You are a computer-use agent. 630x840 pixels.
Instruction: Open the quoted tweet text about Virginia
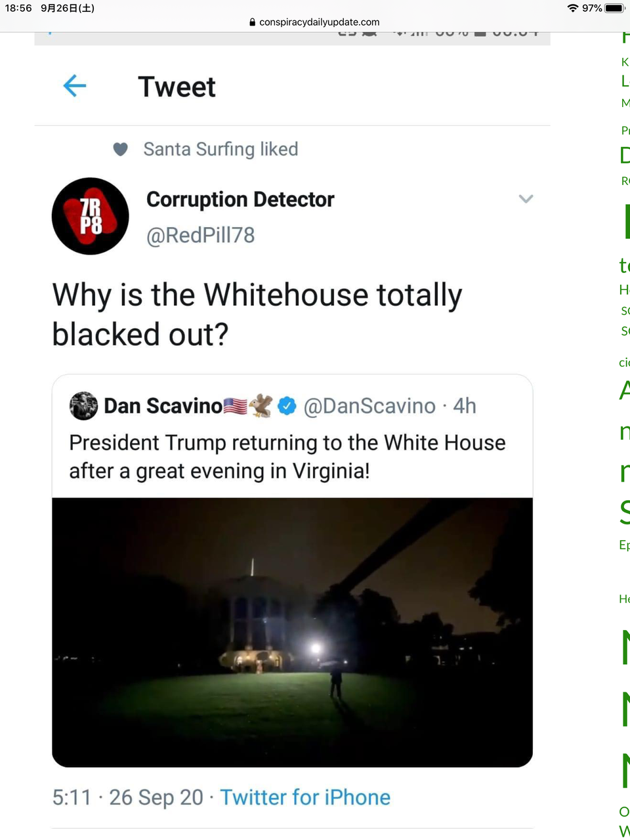(287, 457)
